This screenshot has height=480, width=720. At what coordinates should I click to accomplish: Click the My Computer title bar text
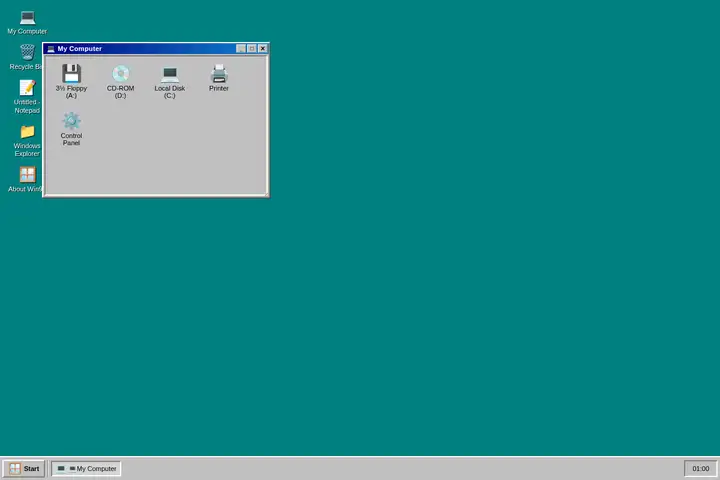point(79,49)
